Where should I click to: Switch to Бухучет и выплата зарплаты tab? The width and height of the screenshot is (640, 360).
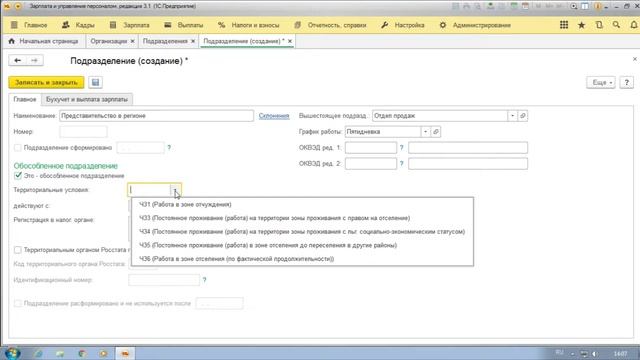pos(87,99)
